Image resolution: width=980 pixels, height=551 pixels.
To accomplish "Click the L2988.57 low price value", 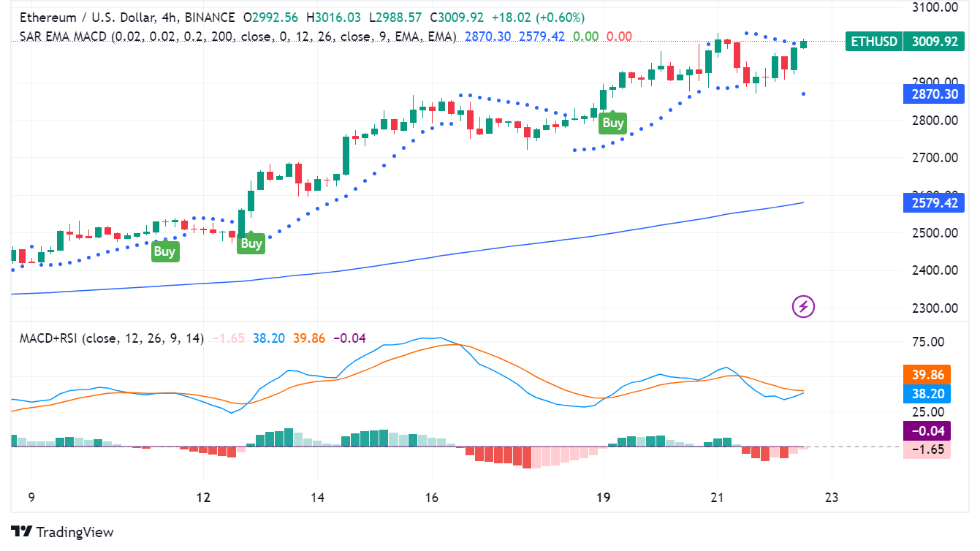I will coord(397,17).
